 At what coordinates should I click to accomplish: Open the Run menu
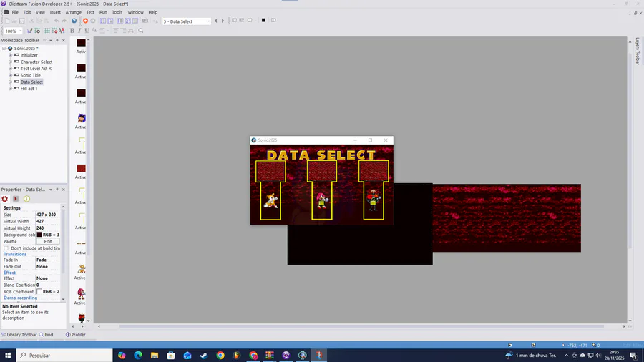tap(103, 12)
